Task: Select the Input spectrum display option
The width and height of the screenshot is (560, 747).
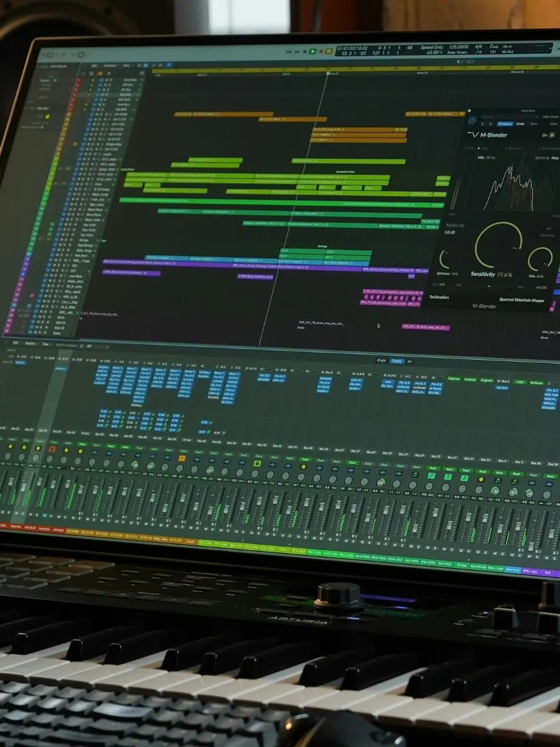Action: [x=483, y=148]
